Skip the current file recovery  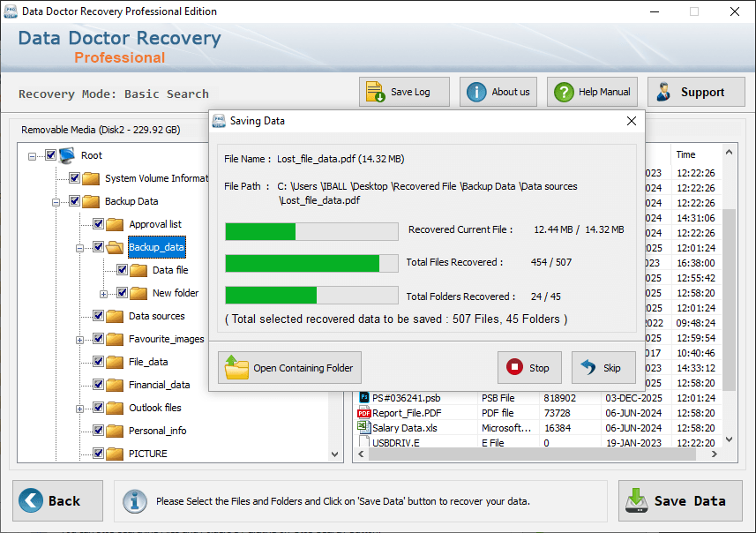click(x=603, y=368)
